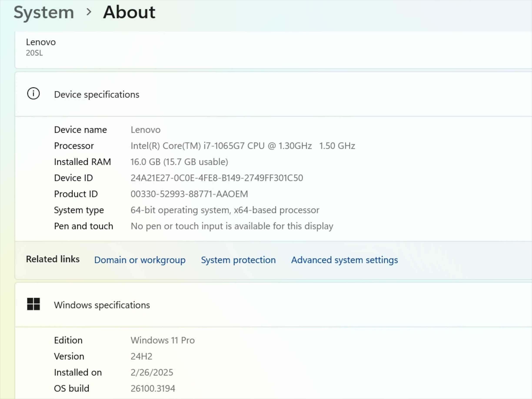Collapse the Device specifications section header
Screen dimensions: 532x399
point(273,94)
